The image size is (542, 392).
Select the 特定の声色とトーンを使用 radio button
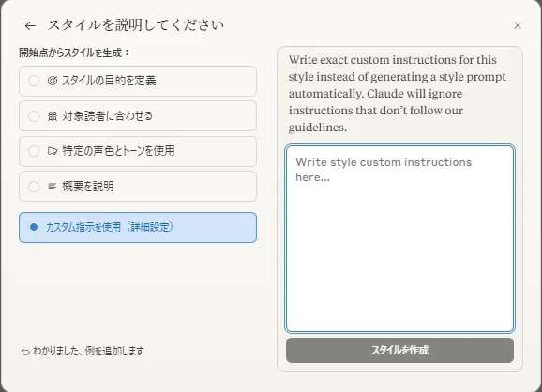tap(34, 151)
